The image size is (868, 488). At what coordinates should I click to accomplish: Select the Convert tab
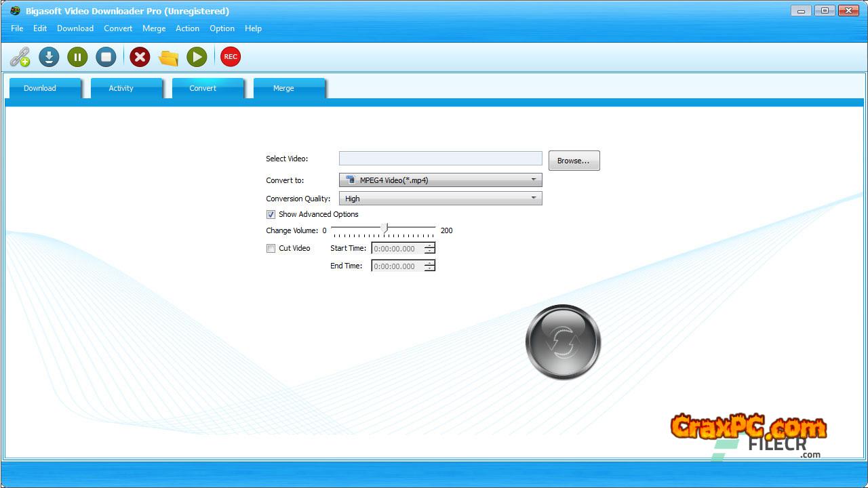pos(208,88)
